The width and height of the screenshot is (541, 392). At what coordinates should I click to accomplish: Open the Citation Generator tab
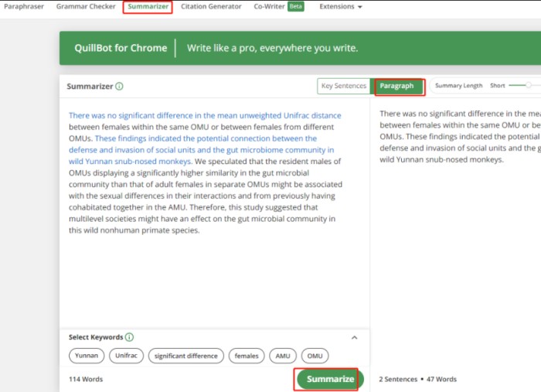(211, 6)
